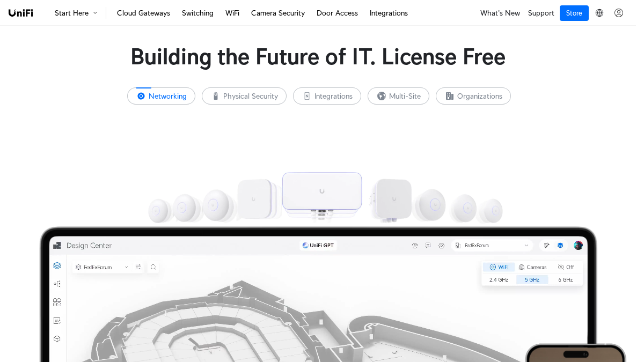Select the Integrations pill tab
This screenshot has width=644, height=362.
327,96
